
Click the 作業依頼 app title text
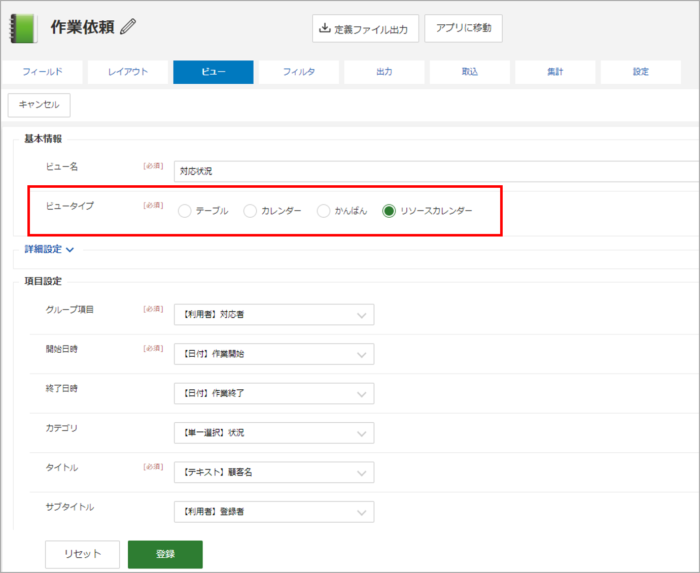[82, 27]
